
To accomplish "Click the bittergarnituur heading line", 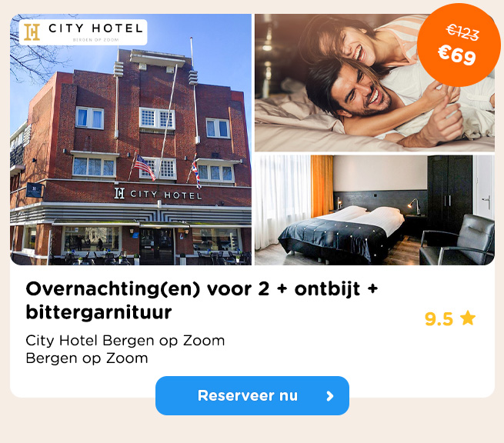I will coord(98,312).
